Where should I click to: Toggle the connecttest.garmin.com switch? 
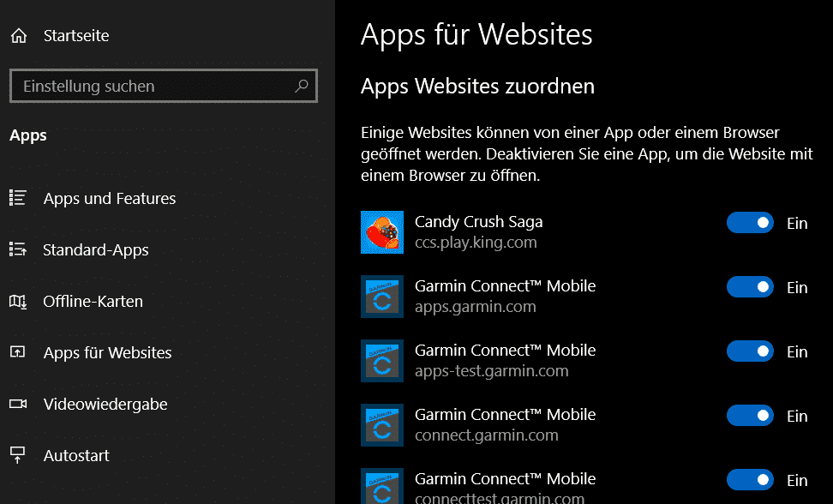(750, 479)
